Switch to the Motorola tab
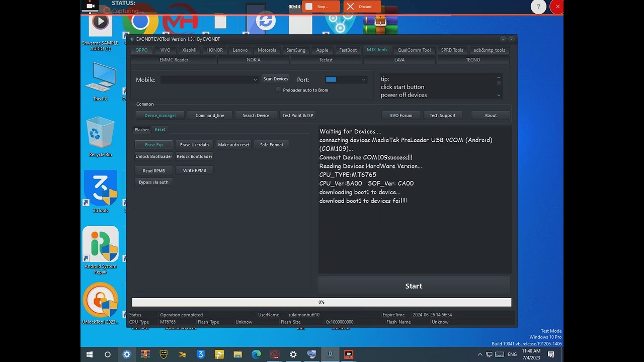644x362 pixels. 267,50
